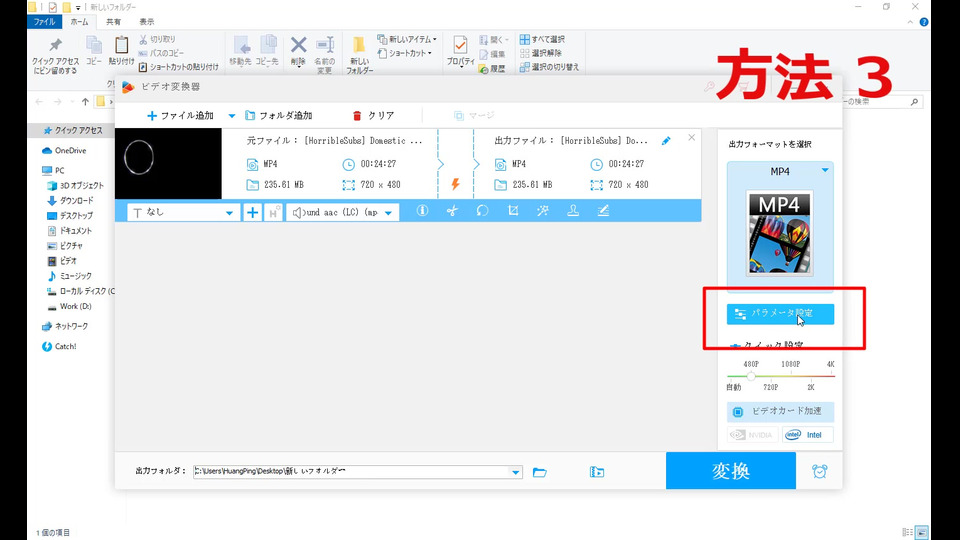Click Explorer プロパティ icon
This screenshot has height=540, width=960.
pyautogui.click(x=460, y=51)
